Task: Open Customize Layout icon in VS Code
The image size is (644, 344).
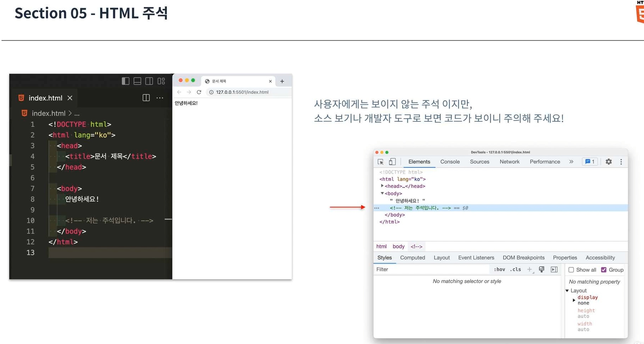Action: tap(161, 81)
